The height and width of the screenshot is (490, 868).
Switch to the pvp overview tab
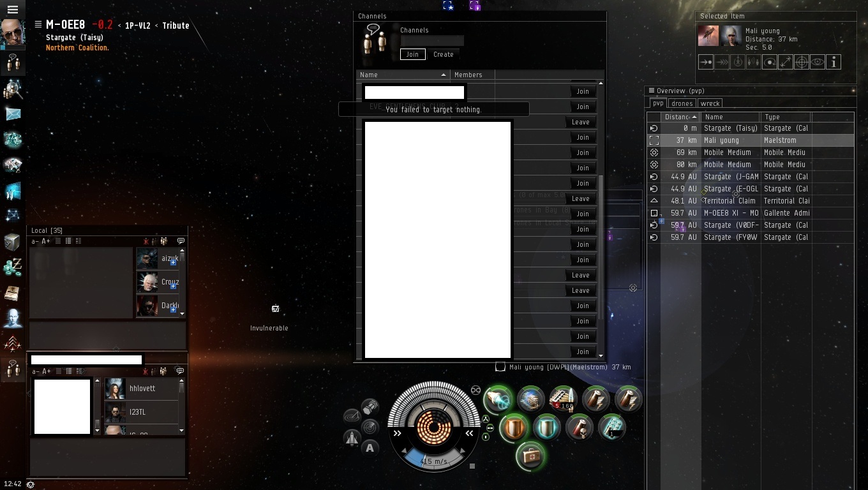pyautogui.click(x=658, y=103)
